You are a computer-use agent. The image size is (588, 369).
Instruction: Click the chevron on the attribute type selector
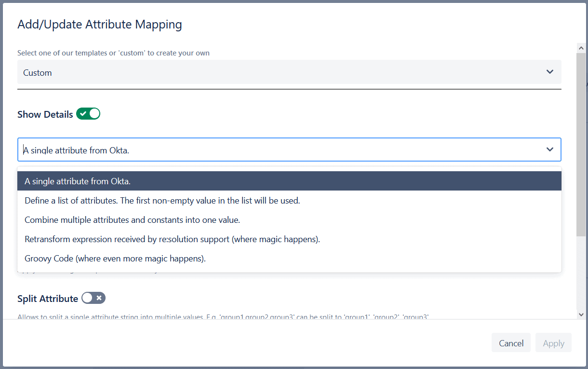coord(549,150)
